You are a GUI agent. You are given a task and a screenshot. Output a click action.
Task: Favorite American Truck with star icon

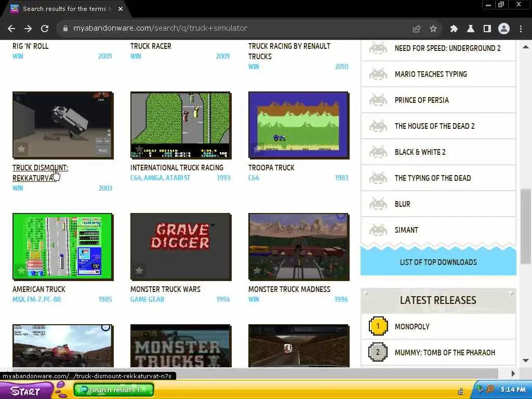pos(21,270)
